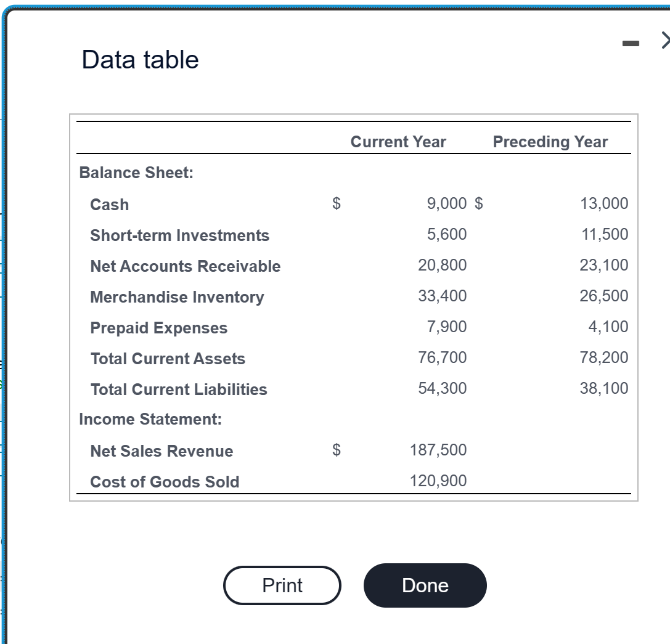This screenshot has width=670, height=644.
Task: Click the Current Year column header
Action: 398,142
